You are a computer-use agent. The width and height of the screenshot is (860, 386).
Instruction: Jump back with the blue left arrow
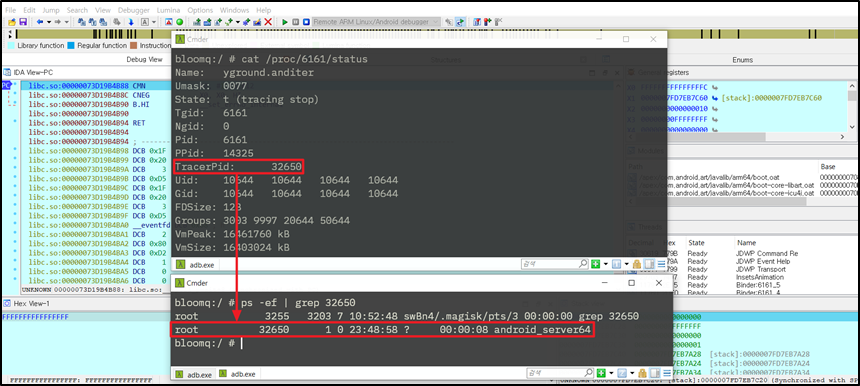40,22
